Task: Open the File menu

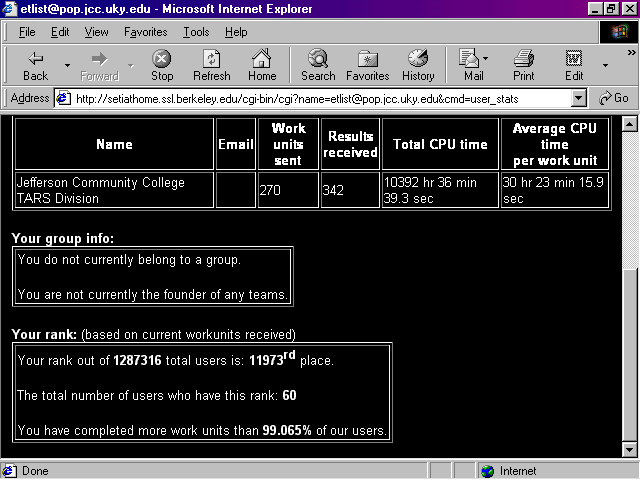Action: point(27,32)
